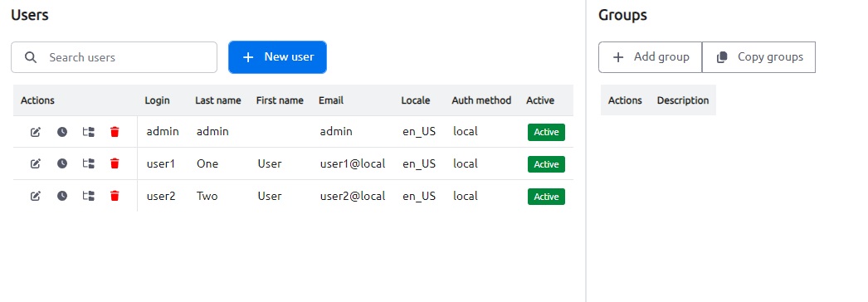
Task: Sort by Last name column header
Action: (x=218, y=100)
